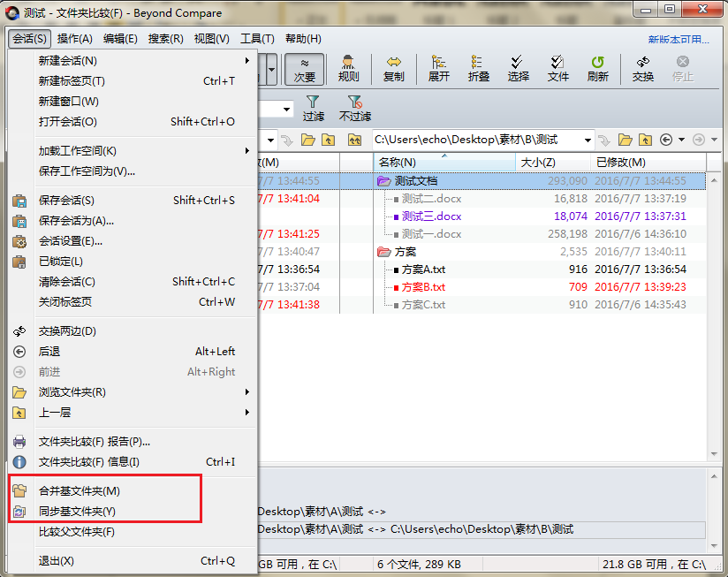This screenshot has width=728, height=577.
Task: Click the 复制 (Copy) toolbar icon
Action: pos(394,68)
